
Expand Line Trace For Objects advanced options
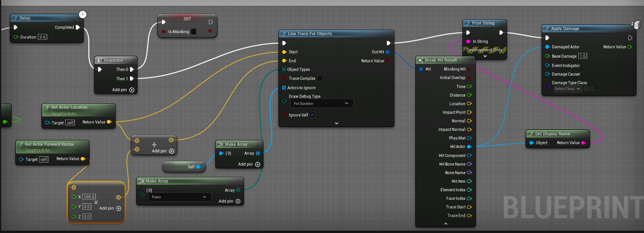pos(336,123)
